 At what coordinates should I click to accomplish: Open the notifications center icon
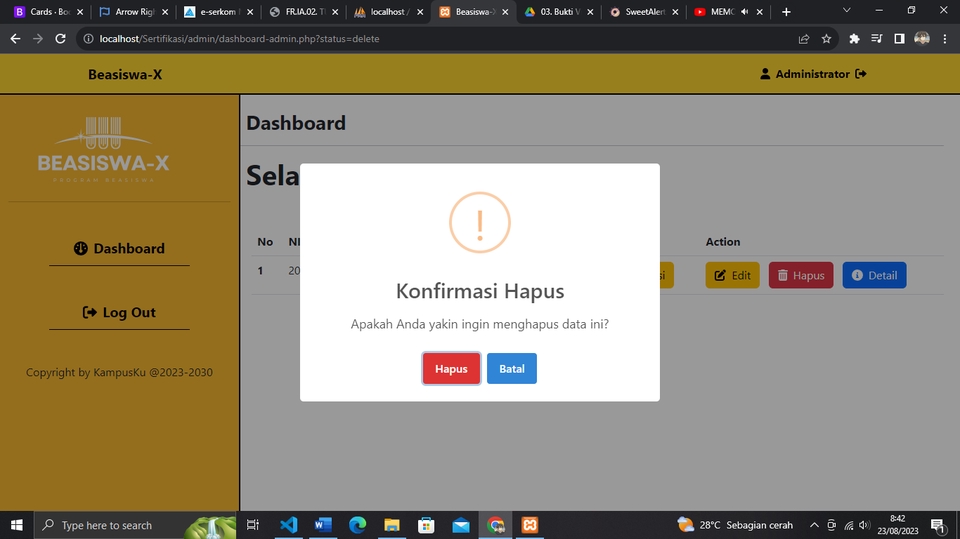coord(938,525)
